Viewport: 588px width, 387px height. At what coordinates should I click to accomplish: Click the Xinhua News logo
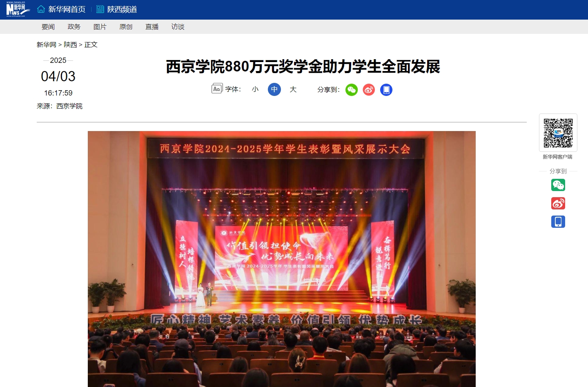coord(18,9)
